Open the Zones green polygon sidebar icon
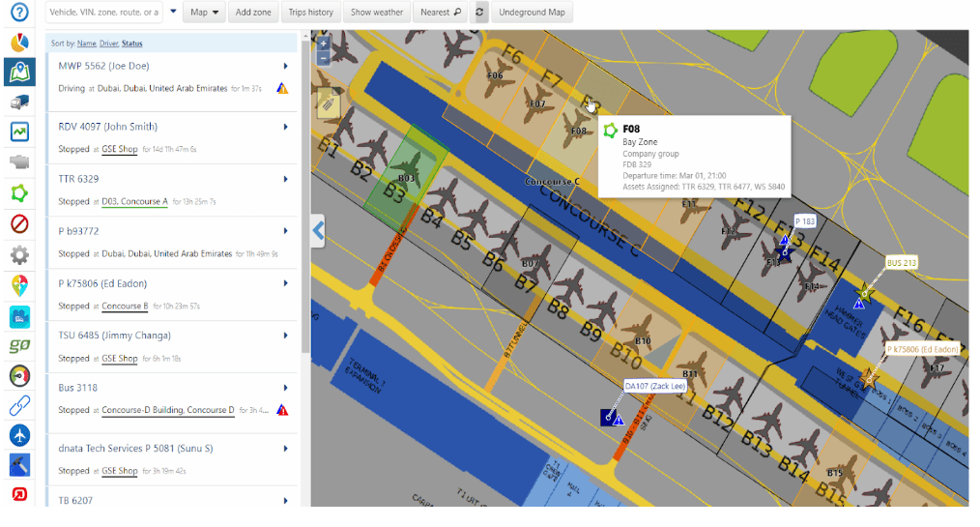Image resolution: width=980 pixels, height=527 pixels. (19, 193)
